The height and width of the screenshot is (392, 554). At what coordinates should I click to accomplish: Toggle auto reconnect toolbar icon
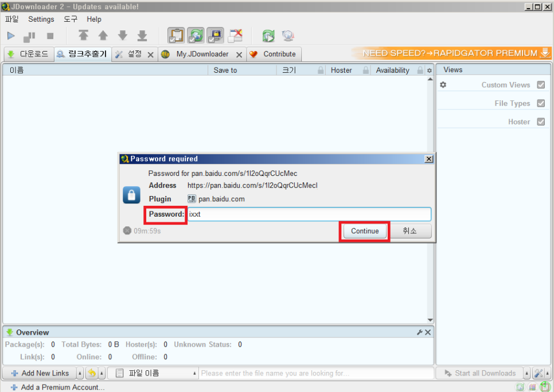click(196, 36)
